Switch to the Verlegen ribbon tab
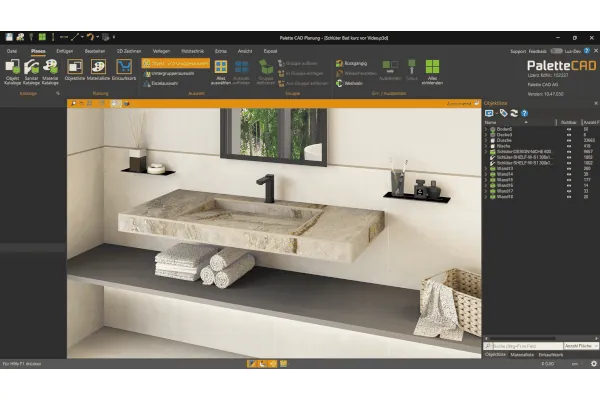 [161, 51]
